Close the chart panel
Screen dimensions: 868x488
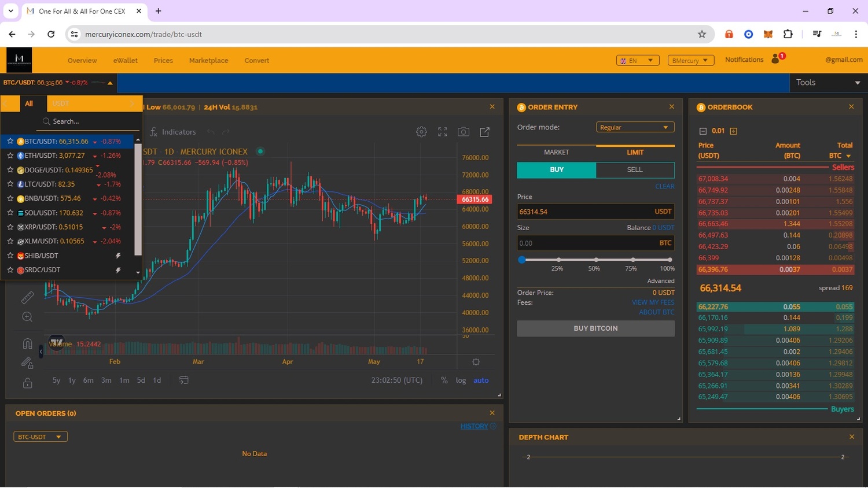(492, 107)
